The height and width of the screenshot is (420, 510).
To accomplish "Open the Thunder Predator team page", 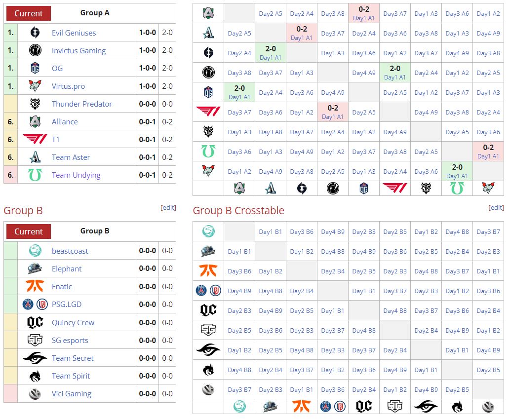I will [x=81, y=104].
